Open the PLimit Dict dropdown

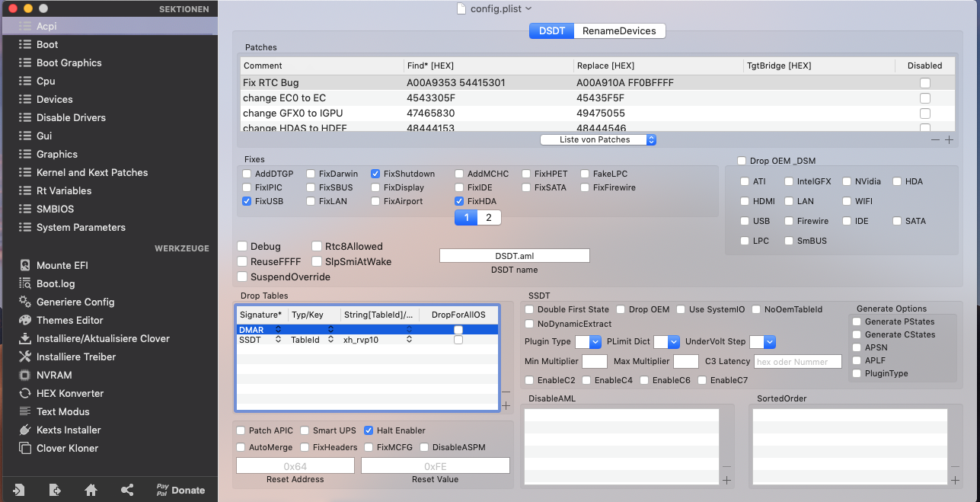[x=667, y=342]
